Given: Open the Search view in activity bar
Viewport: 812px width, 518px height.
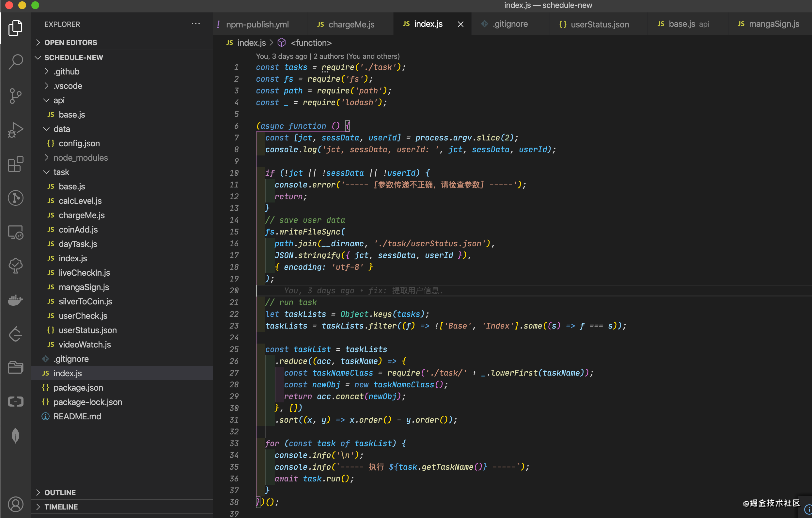Looking at the screenshot, I should (16, 62).
